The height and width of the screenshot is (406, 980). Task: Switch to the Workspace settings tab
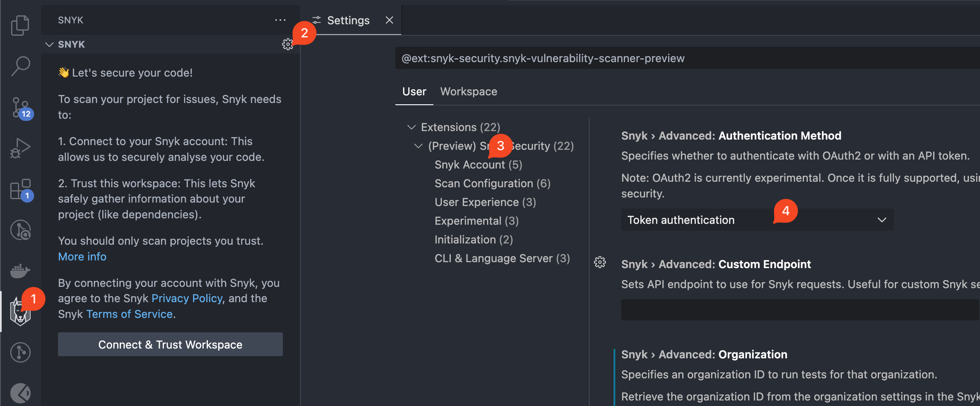[x=468, y=91]
